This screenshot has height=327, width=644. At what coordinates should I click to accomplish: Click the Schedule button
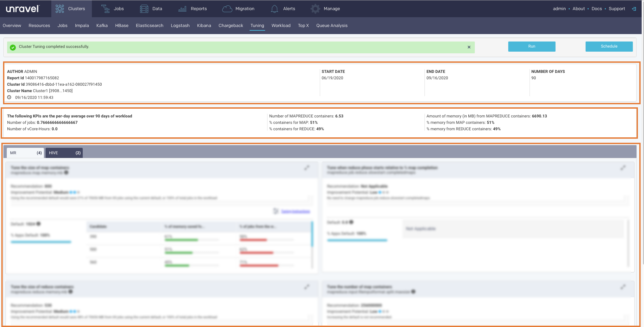609,47
